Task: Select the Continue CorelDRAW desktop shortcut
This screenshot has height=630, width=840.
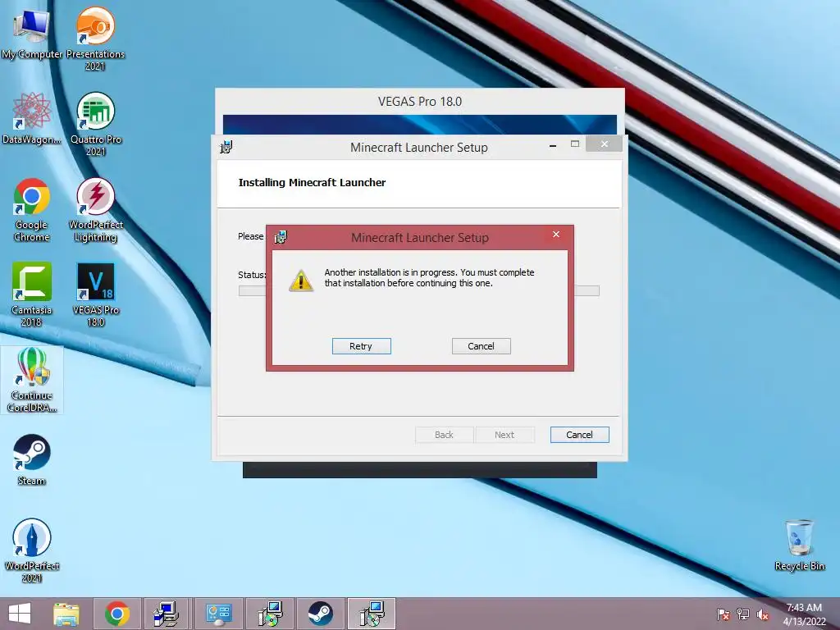Action: 32,380
